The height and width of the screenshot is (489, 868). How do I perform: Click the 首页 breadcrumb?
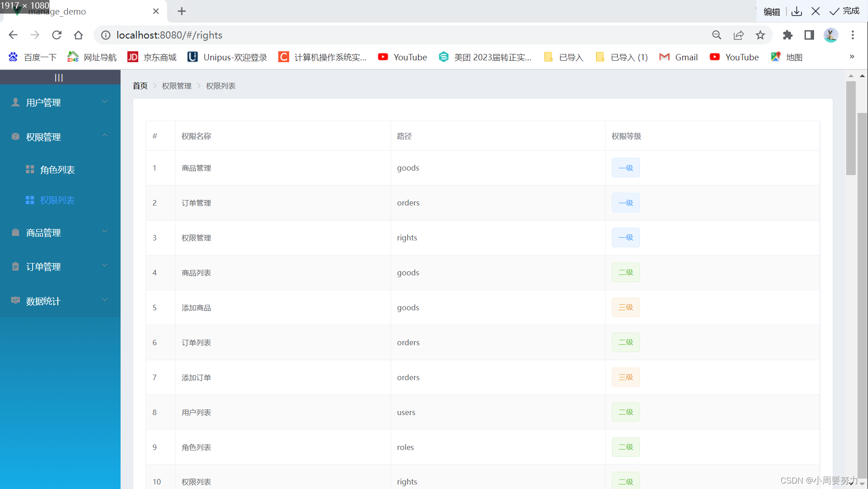[x=140, y=86]
